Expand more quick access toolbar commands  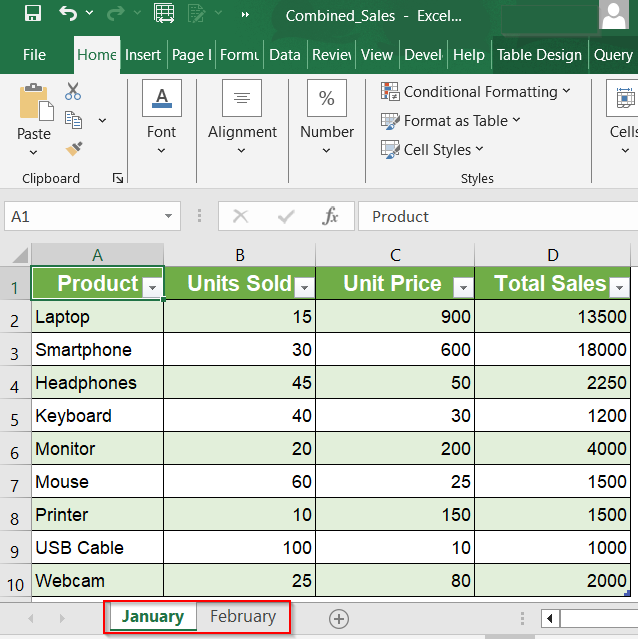coord(245,15)
